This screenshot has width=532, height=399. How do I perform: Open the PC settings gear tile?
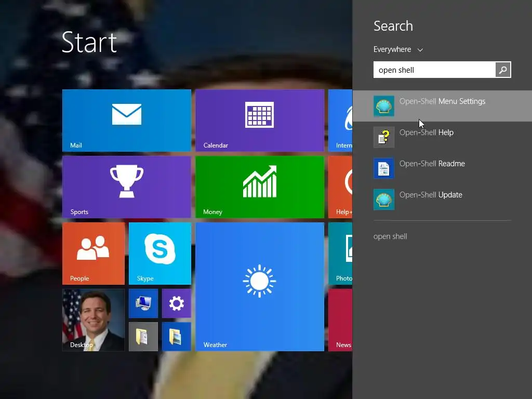[x=177, y=303]
